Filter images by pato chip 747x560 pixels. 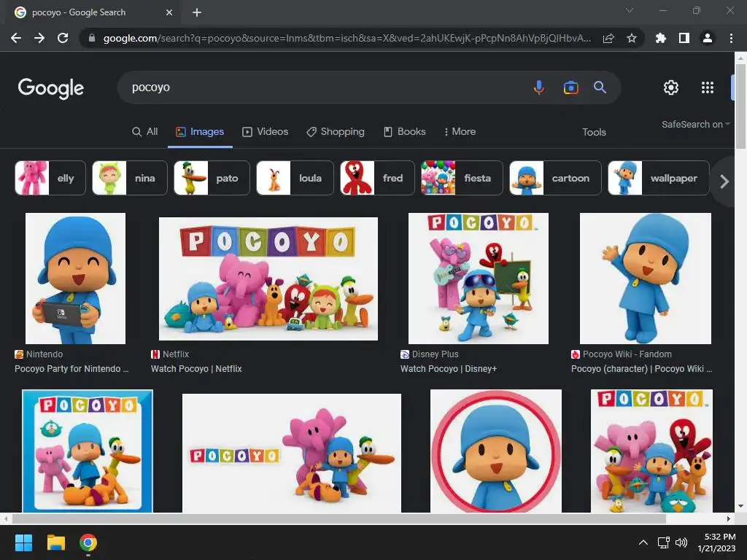pos(212,178)
